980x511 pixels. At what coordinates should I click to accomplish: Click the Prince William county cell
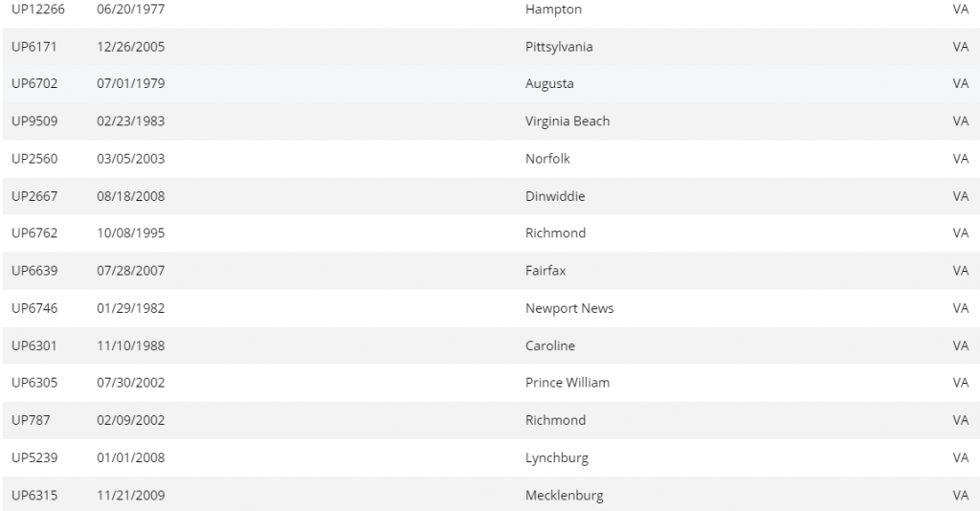[x=568, y=383]
